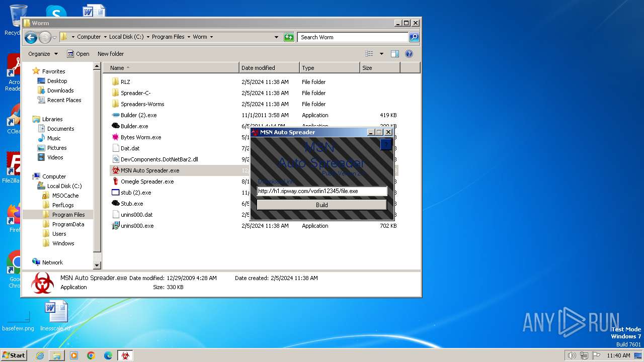Click the Back arrow in Explorer

coord(31,37)
